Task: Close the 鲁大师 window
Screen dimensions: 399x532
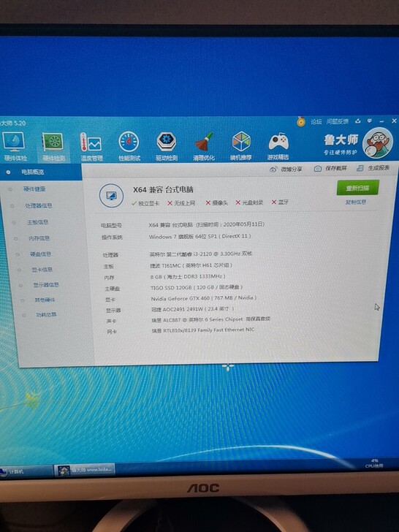Action: 394,121
